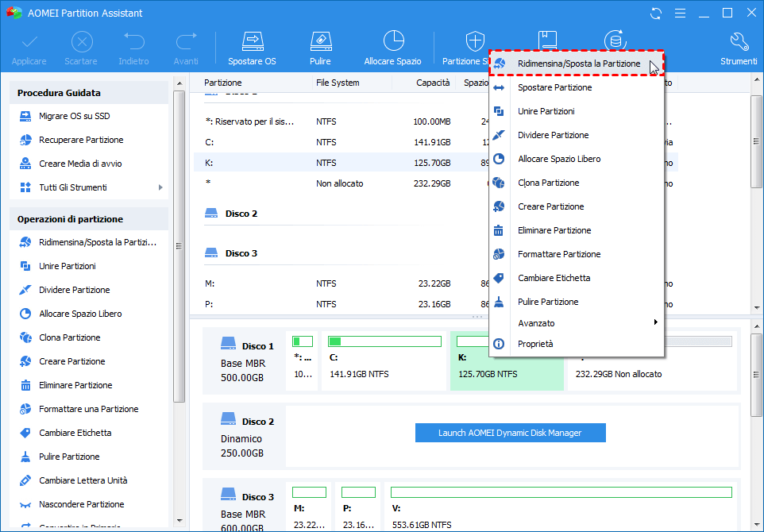Open the Pulire disk wipe tool
This screenshot has width=764, height=532.
(x=320, y=48)
